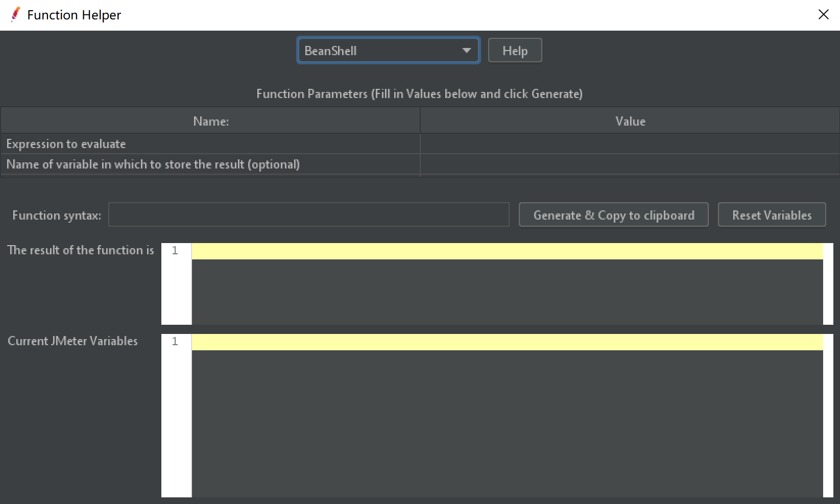Click the 'The result of the function is' label
840x504 pixels.
pyautogui.click(x=81, y=250)
